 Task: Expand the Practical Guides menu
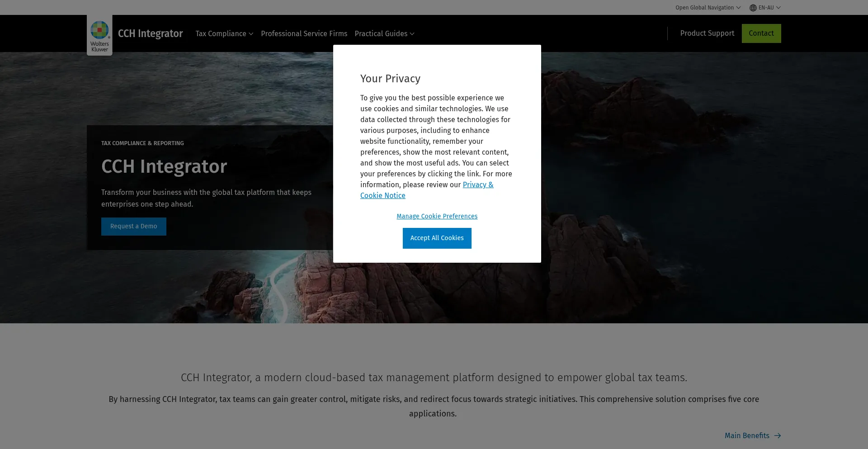(x=384, y=33)
